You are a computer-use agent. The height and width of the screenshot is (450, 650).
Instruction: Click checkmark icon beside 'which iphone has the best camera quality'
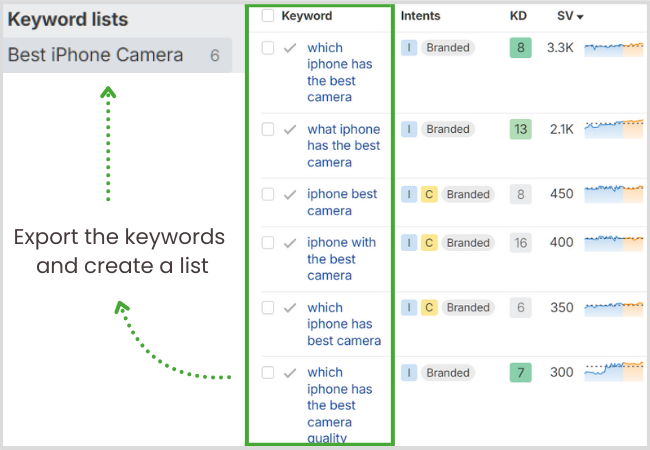click(290, 373)
